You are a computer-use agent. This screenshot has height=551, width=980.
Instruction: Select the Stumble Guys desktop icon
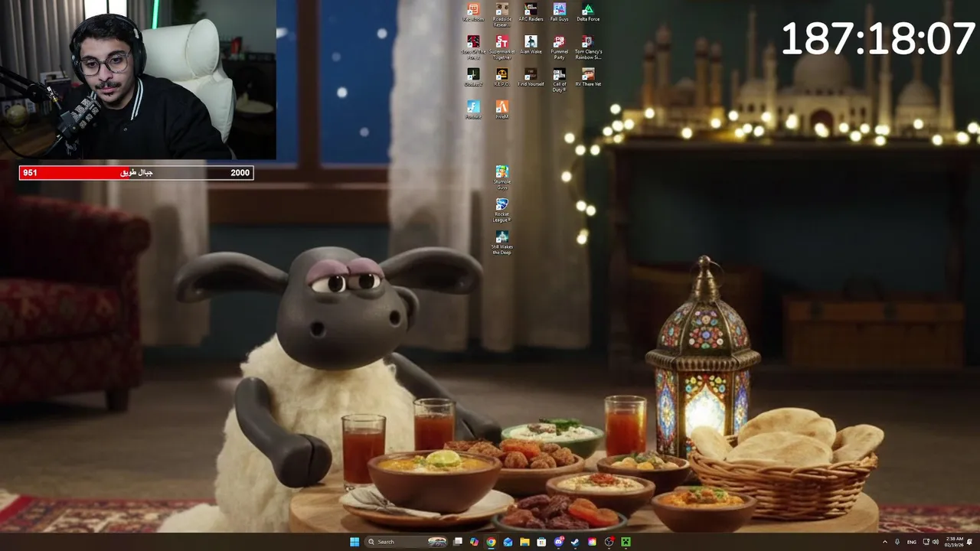501,178
